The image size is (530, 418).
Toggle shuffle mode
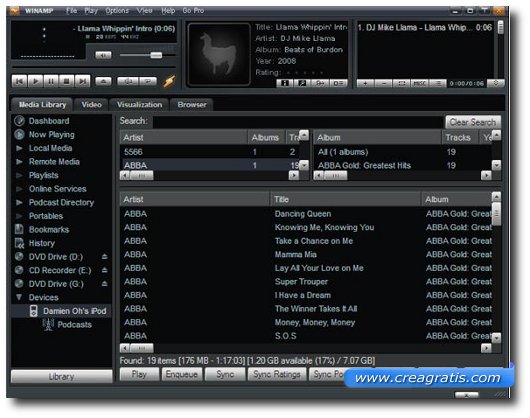pyautogui.click(x=127, y=81)
